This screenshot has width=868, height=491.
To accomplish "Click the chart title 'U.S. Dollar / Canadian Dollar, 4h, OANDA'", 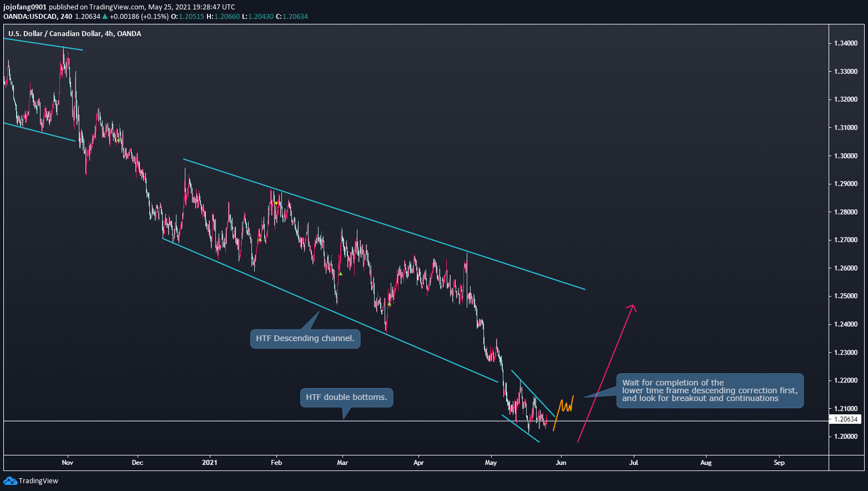I will tap(74, 34).
